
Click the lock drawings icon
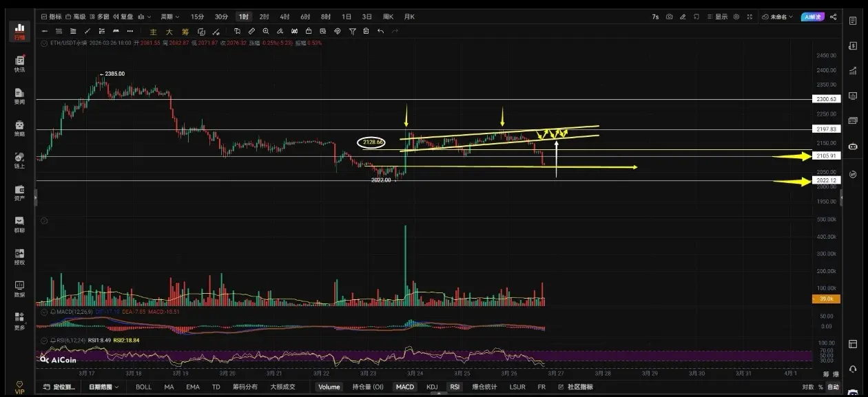coord(309,31)
